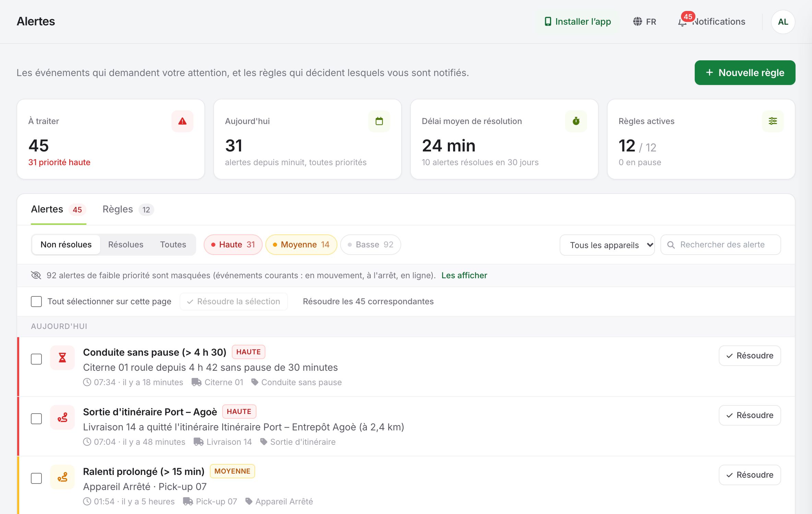Click the notification bell icon with 45 badge

pyautogui.click(x=682, y=22)
